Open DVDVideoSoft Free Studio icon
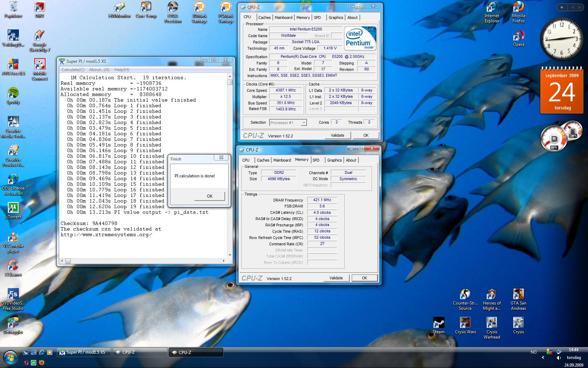Viewport: 588px width, 368px height. click(13, 299)
